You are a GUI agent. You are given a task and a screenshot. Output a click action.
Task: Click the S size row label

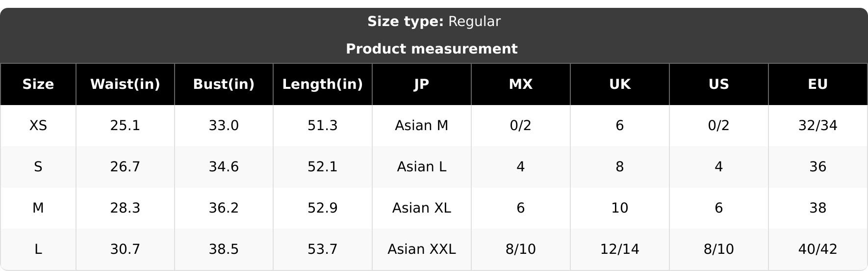tap(38, 167)
